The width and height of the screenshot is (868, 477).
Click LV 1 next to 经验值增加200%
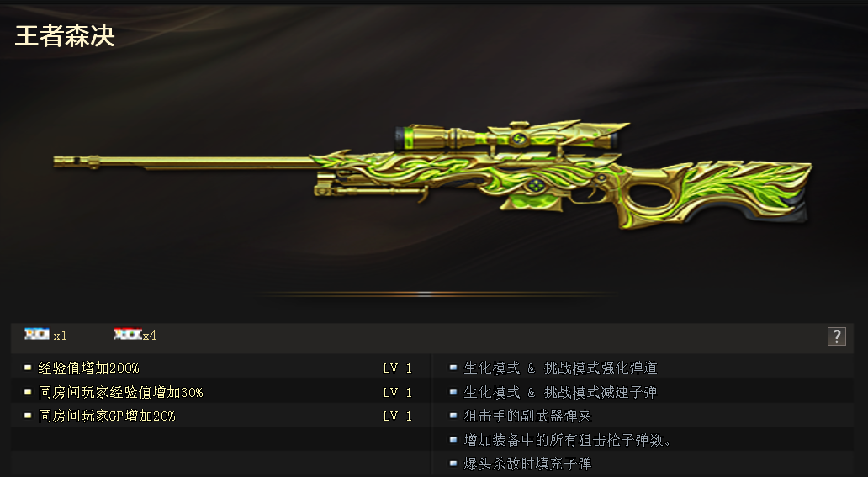(x=398, y=368)
